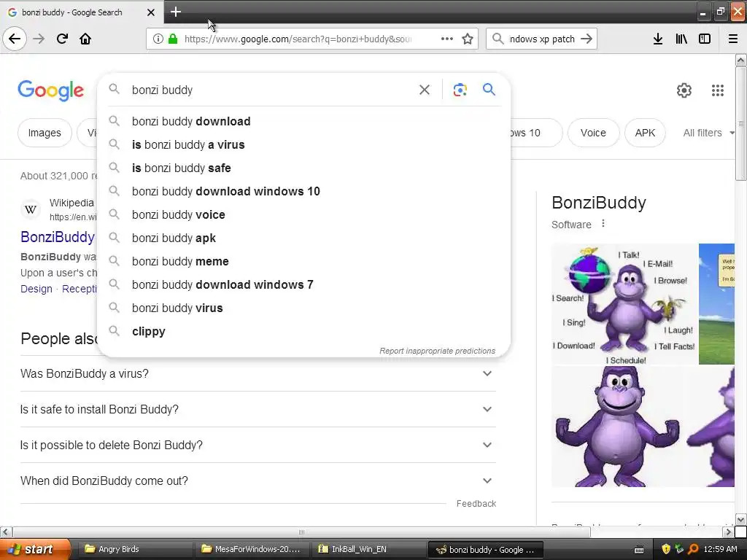This screenshot has height=560, width=747.
Task: Select suggestion 'bonzi buddy download windows 7'
Action: tap(303, 285)
